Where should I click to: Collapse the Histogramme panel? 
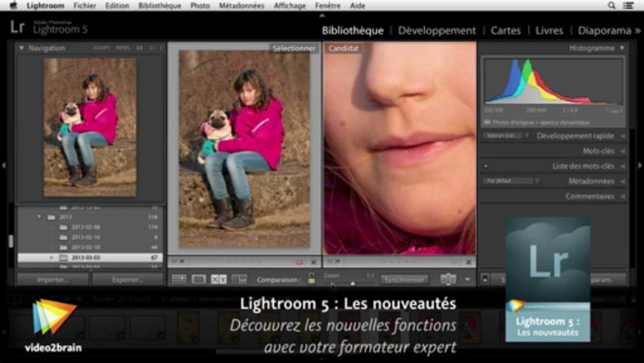coord(622,48)
